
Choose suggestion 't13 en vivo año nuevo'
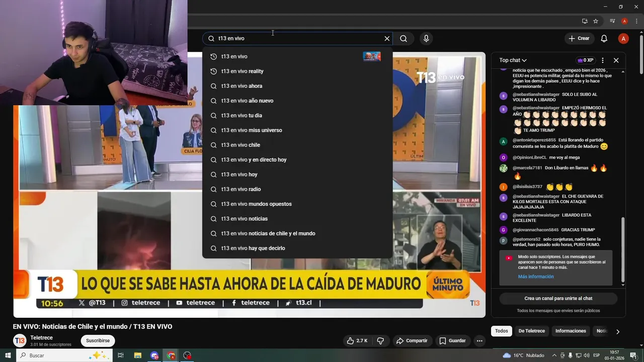click(x=297, y=101)
